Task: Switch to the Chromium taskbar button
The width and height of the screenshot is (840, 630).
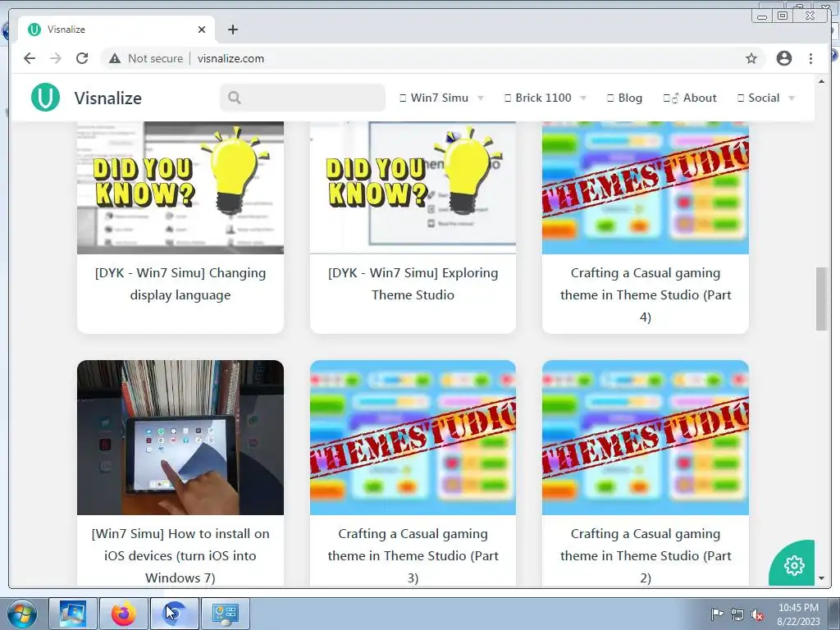Action: [175, 614]
